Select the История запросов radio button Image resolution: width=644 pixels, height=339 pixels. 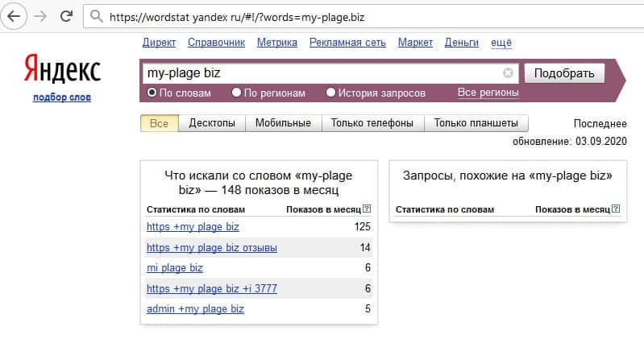tap(330, 93)
